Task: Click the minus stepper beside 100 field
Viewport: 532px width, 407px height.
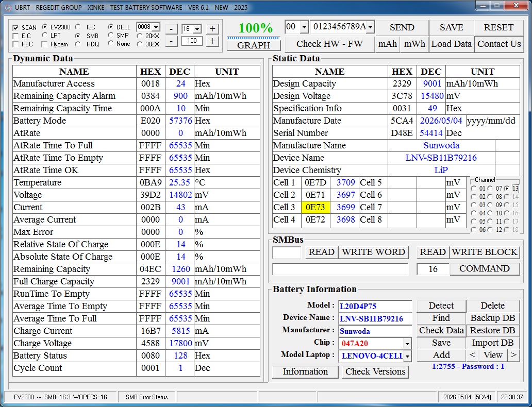Action: [171, 41]
